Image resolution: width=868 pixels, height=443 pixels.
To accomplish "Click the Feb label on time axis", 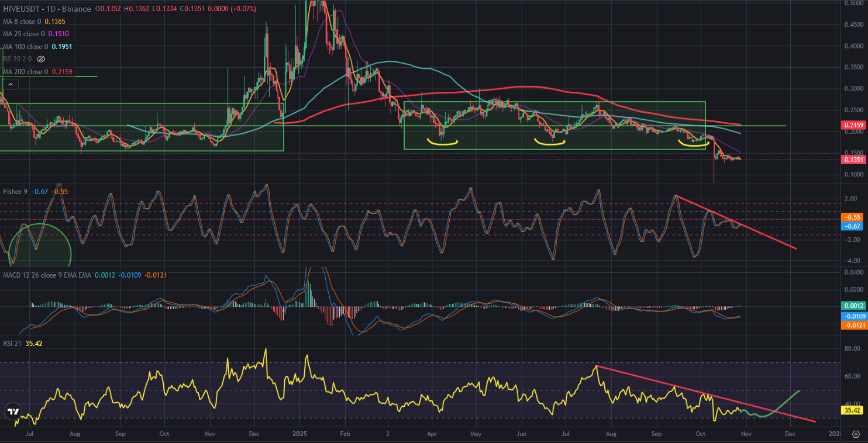I will (x=345, y=435).
